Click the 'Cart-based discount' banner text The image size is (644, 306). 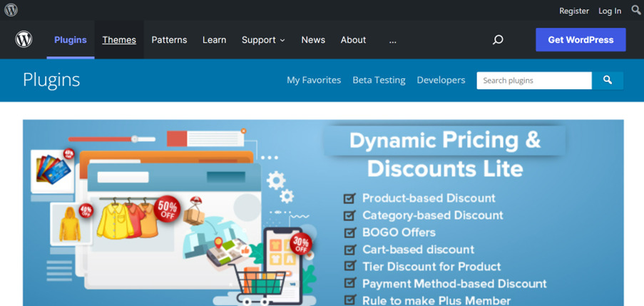[418, 250]
